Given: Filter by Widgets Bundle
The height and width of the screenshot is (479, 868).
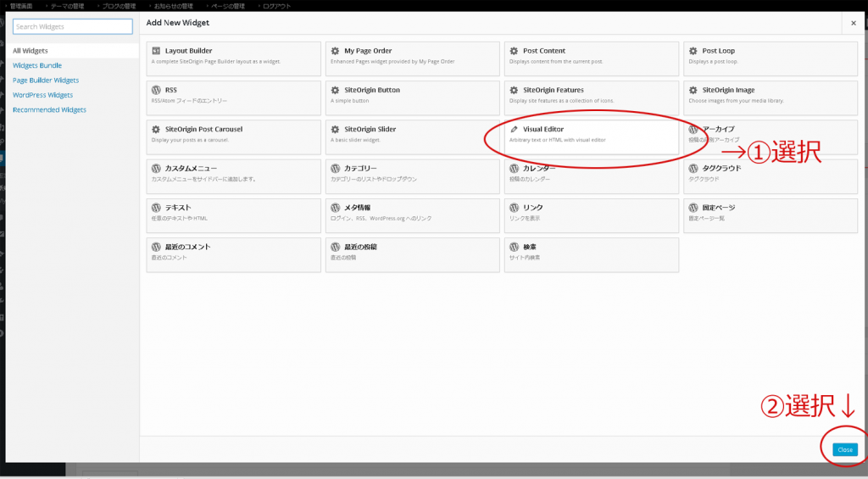Looking at the screenshot, I should point(37,65).
